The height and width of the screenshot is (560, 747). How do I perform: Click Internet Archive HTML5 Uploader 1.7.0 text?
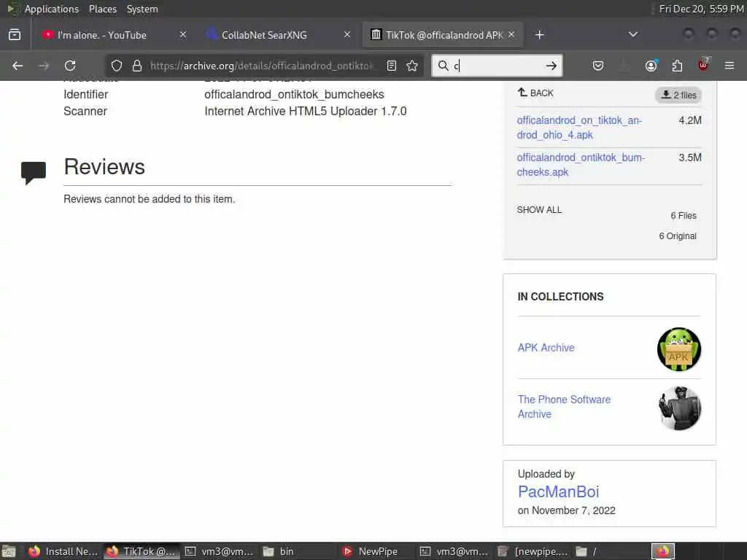(306, 111)
